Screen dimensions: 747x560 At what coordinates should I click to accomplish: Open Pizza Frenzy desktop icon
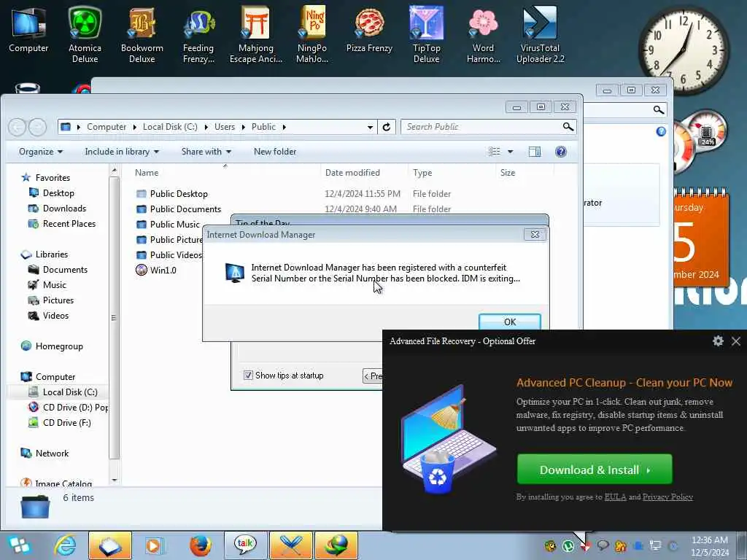[x=369, y=29]
